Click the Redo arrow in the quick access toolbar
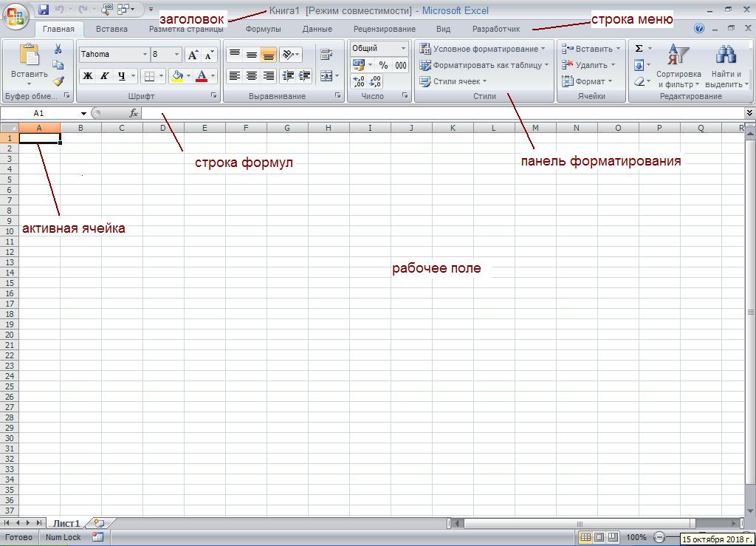This screenshot has height=546, width=756. click(83, 9)
